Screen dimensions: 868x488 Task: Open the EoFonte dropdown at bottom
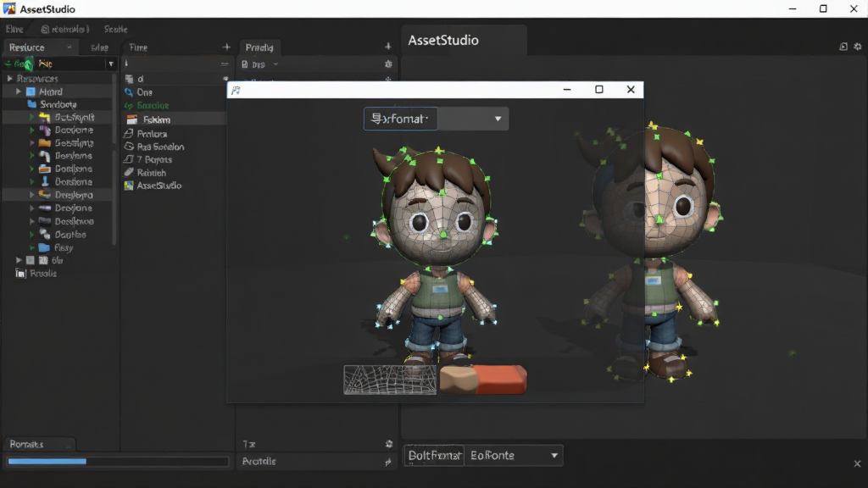point(513,455)
